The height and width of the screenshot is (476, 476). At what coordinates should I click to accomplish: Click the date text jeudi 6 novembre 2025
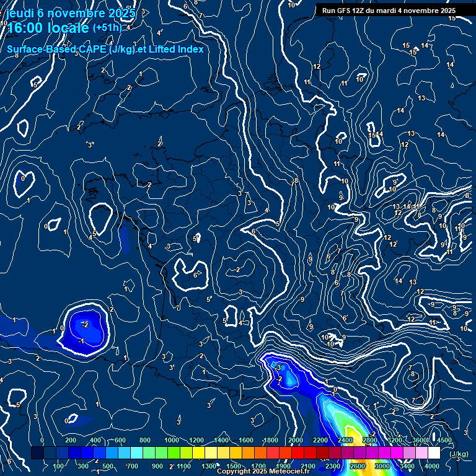[x=71, y=13]
